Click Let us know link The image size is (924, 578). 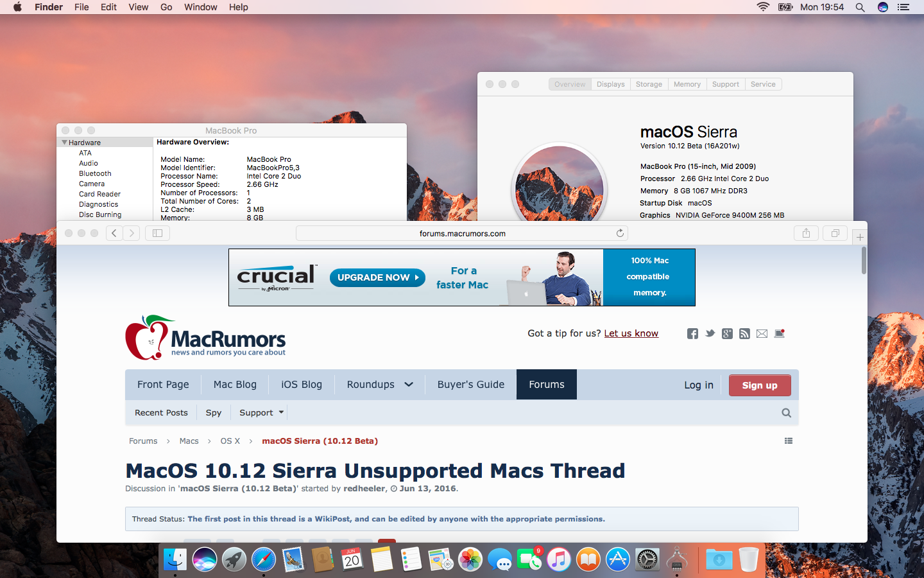pyautogui.click(x=631, y=333)
